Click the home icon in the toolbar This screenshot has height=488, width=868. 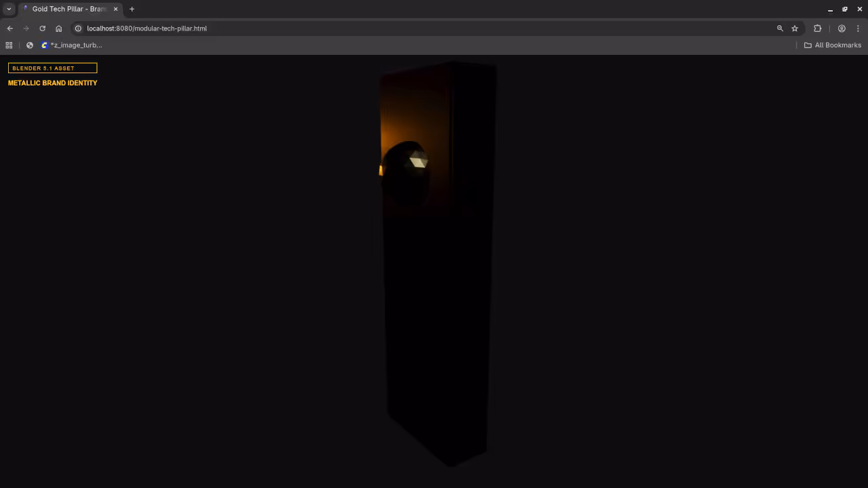[58, 28]
